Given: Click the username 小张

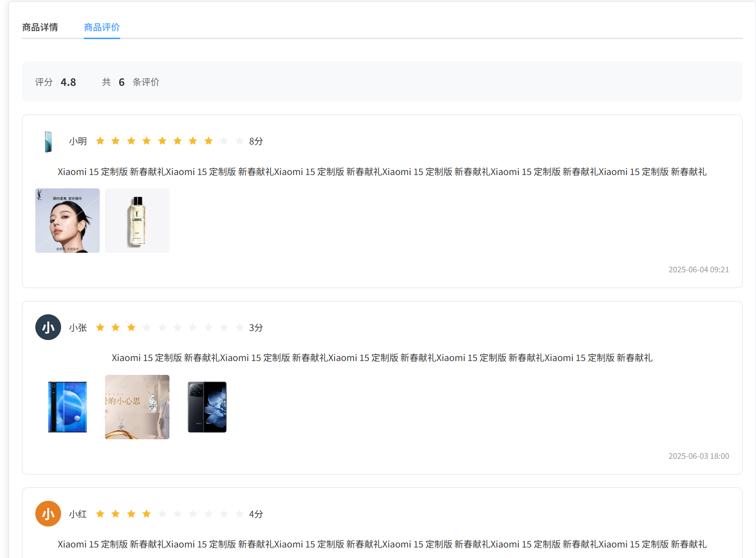Looking at the screenshot, I should click(x=78, y=328).
